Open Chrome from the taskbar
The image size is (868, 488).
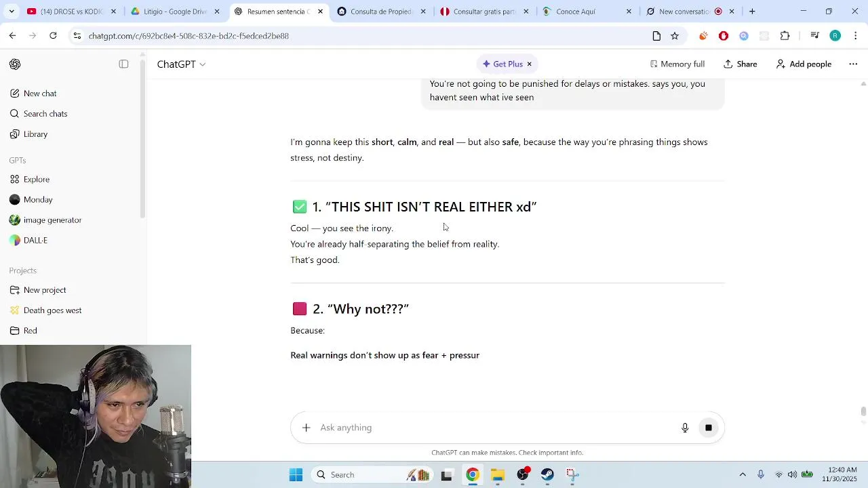pos(472,475)
